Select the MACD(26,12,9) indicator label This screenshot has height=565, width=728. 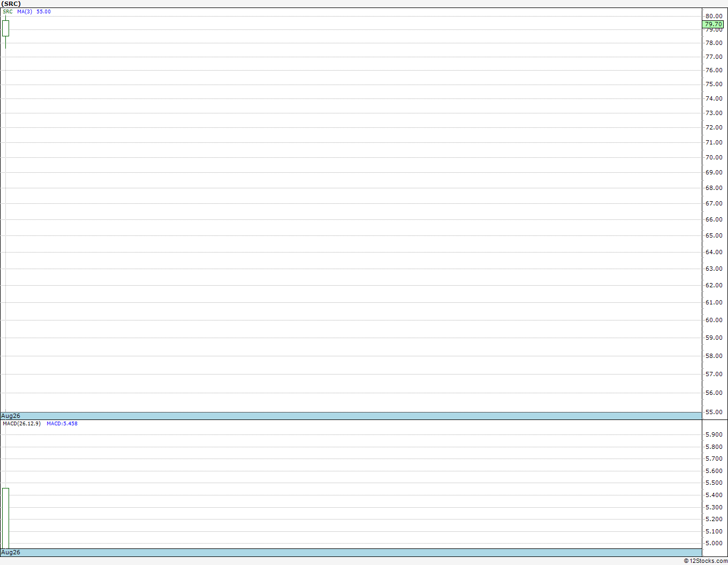(x=21, y=424)
